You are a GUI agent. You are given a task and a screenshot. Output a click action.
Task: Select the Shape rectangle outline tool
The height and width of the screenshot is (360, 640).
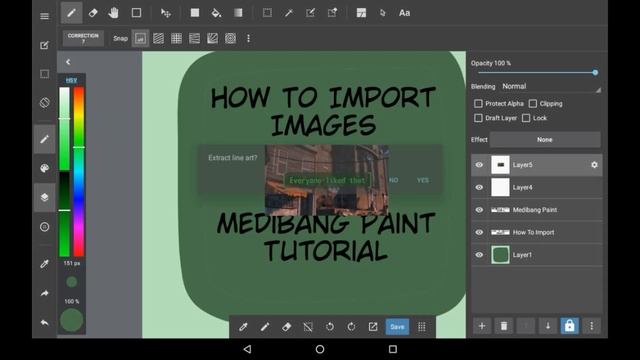click(x=136, y=13)
